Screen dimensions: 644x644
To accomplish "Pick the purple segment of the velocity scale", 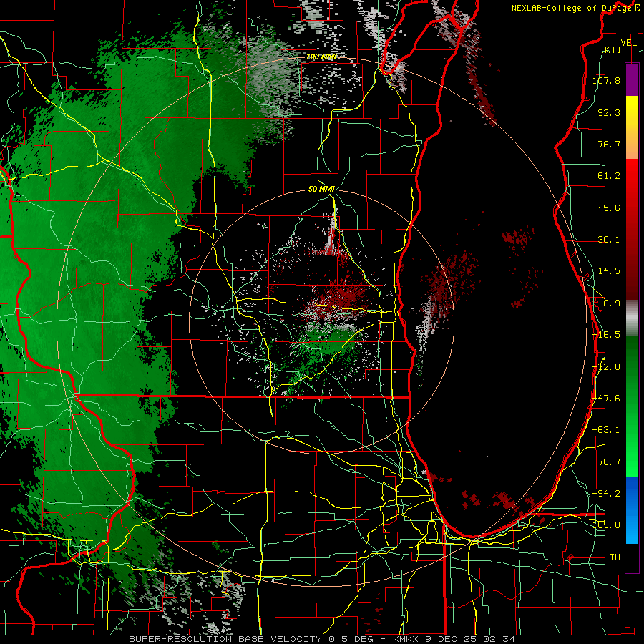I will click(632, 79).
